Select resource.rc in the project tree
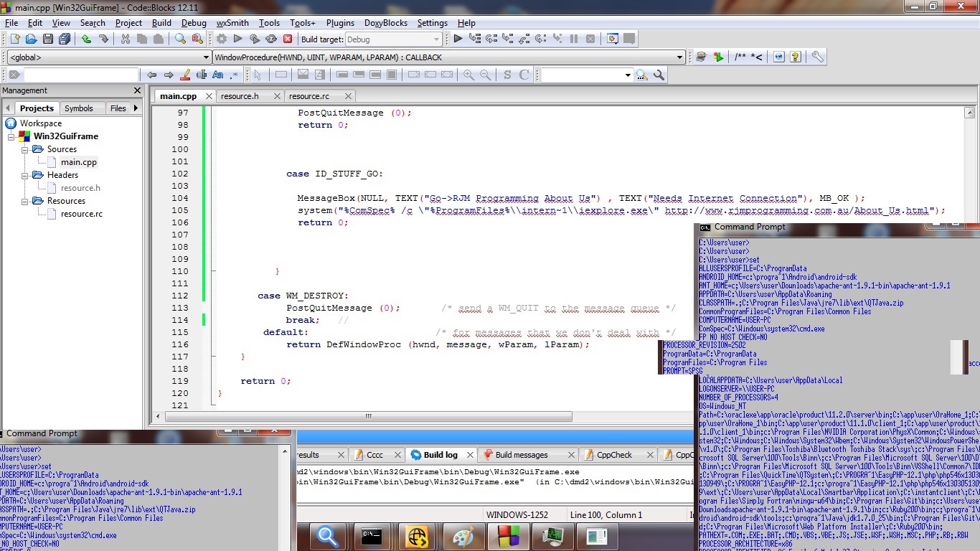980x551 pixels. point(81,214)
